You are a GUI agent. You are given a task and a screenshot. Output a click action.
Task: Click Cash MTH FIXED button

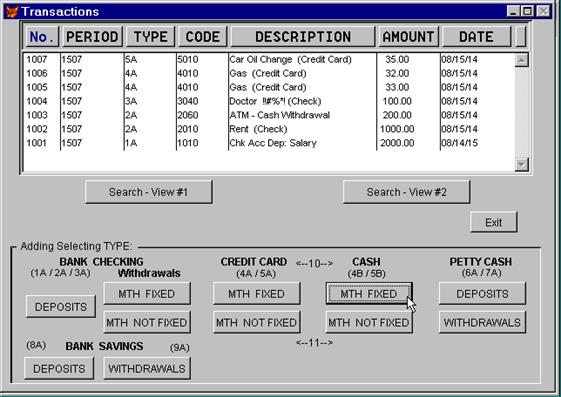pos(369,294)
